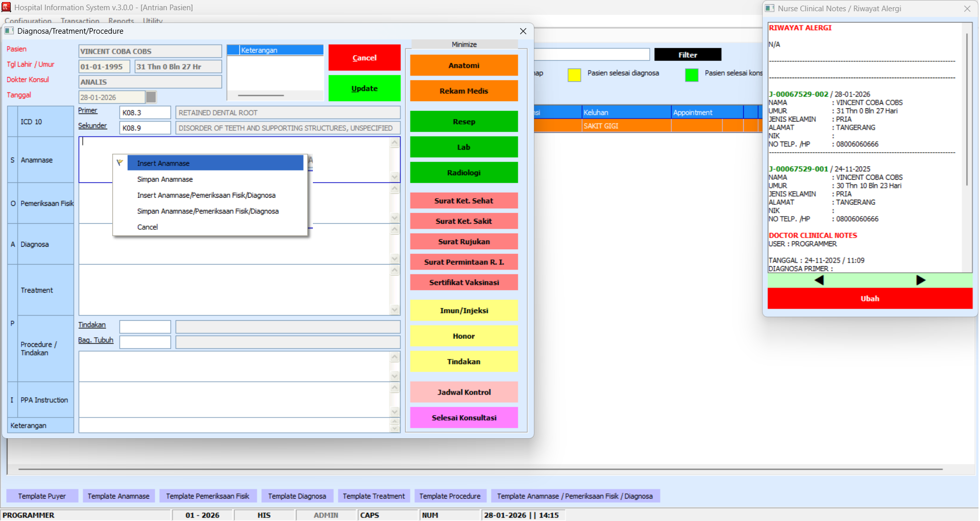Click the Diagnosa/Treatment/Procedure dialog title icon
980x521 pixels.
click(x=9, y=31)
